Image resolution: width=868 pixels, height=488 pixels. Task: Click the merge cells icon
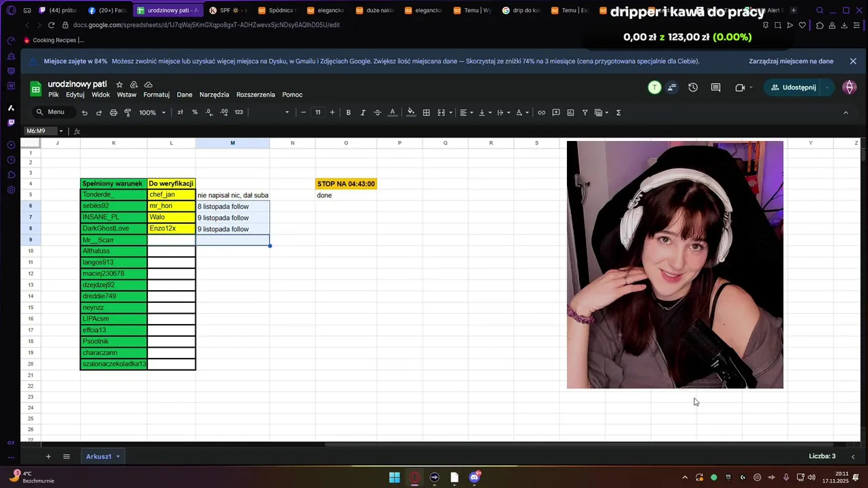(441, 113)
